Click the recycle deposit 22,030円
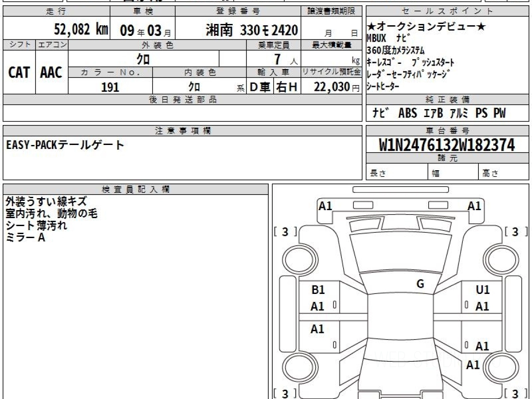 (x=337, y=87)
